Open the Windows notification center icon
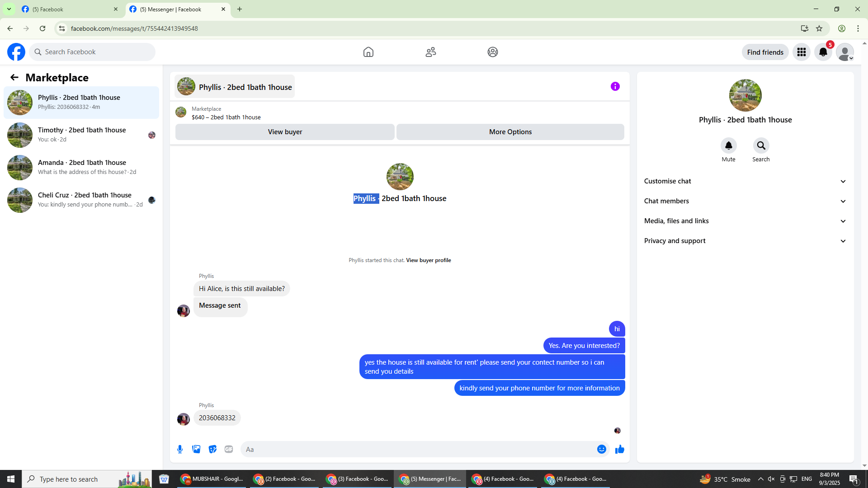Viewport: 868px width, 488px height. click(854, 479)
